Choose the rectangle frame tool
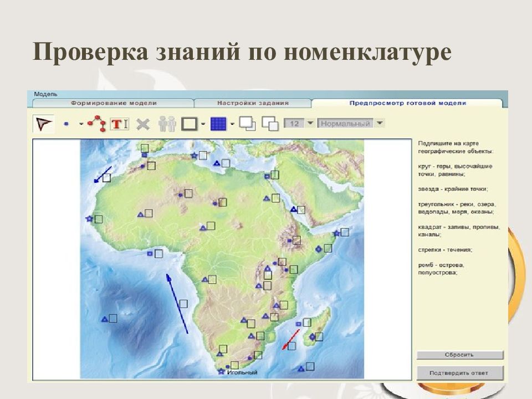This screenshot has height=399, width=532. pyautogui.click(x=190, y=124)
